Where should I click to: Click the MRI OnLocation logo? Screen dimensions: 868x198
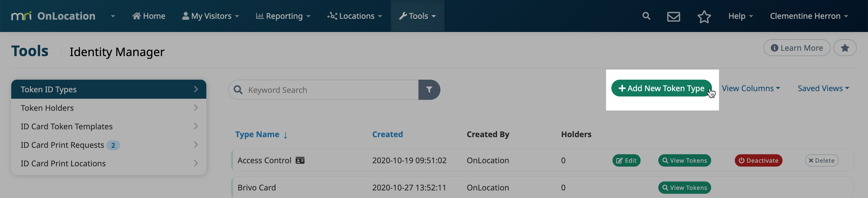click(x=53, y=16)
